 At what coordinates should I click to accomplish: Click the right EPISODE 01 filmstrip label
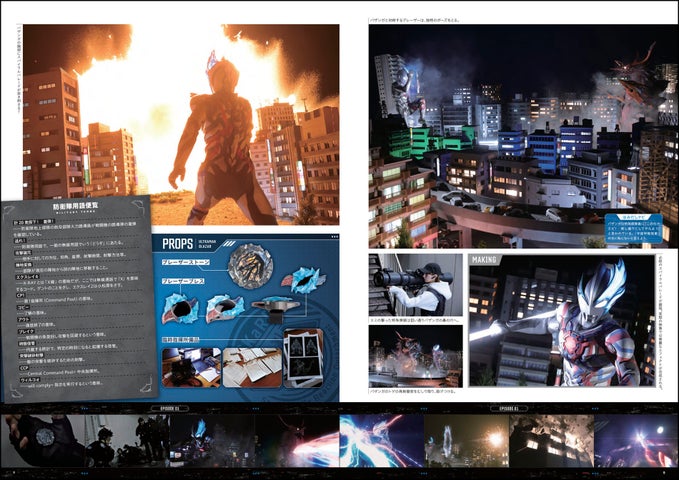point(509,409)
